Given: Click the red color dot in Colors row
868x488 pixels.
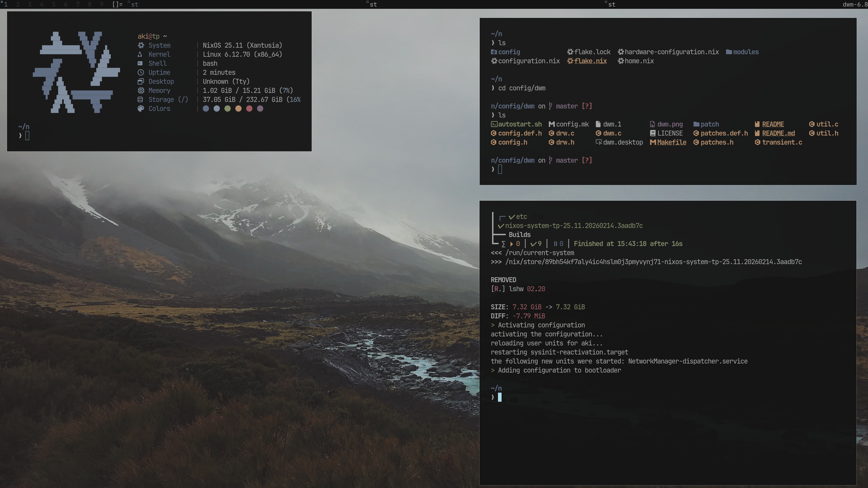Looking at the screenshot, I should (249, 108).
